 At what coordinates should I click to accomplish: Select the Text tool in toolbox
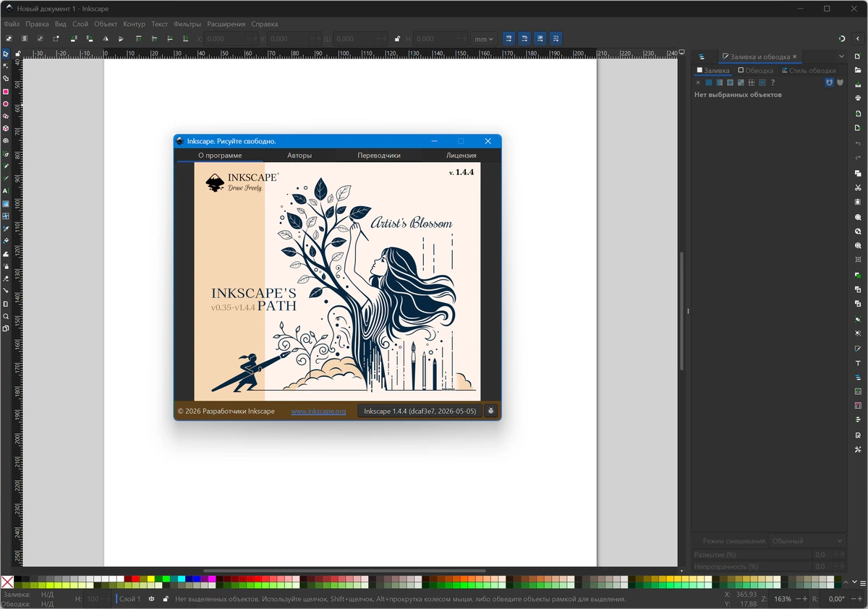point(6,191)
